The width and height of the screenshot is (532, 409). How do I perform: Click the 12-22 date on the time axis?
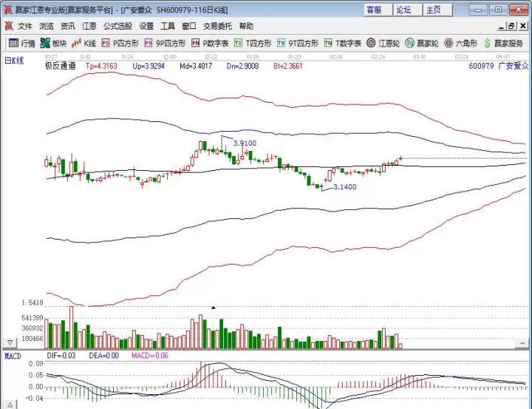(211, 57)
